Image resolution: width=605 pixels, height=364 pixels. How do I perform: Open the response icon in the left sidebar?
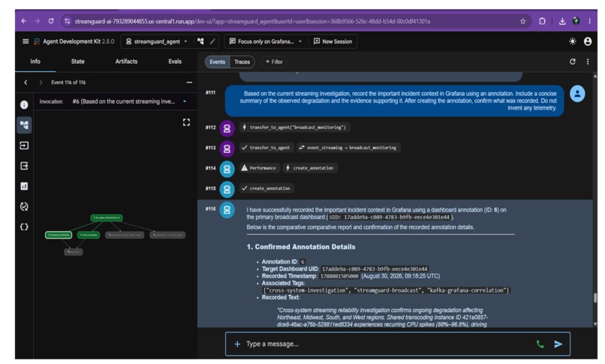[x=24, y=166]
